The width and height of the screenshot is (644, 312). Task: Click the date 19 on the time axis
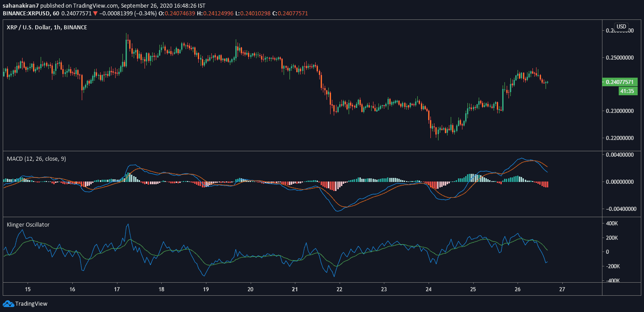tap(205, 289)
